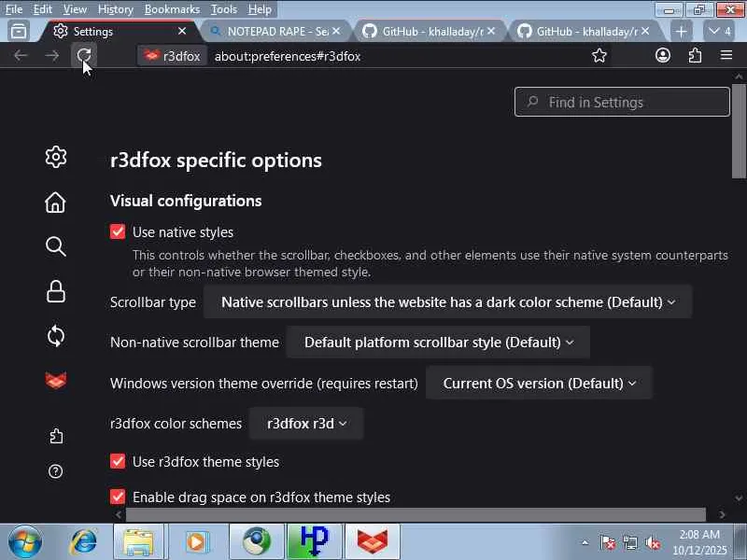
Task: Focus the Find in Settings field
Action: [x=622, y=102]
